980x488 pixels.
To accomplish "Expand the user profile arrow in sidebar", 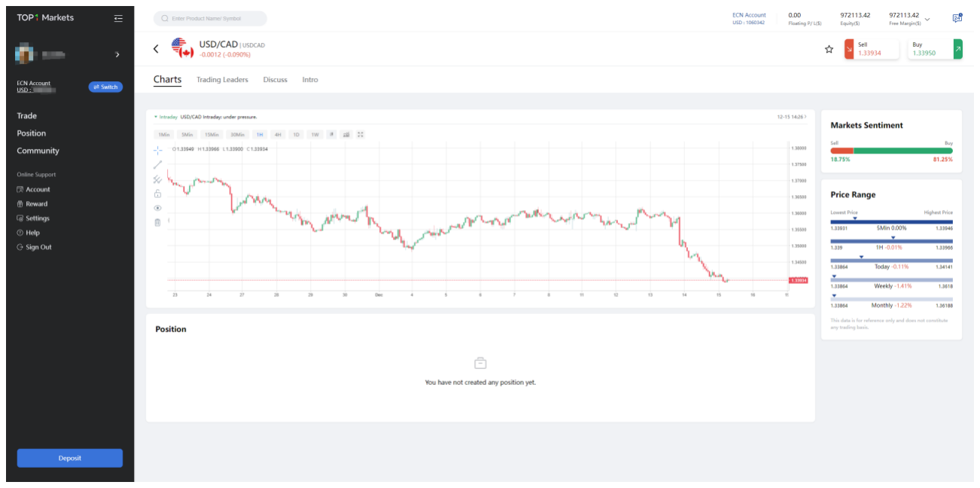I will click(117, 55).
